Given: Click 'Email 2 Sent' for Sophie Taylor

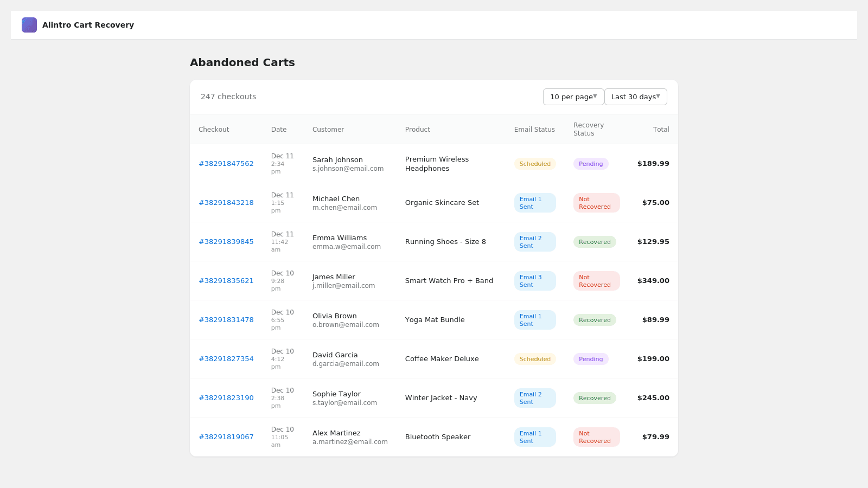Looking at the screenshot, I should pyautogui.click(x=535, y=397).
